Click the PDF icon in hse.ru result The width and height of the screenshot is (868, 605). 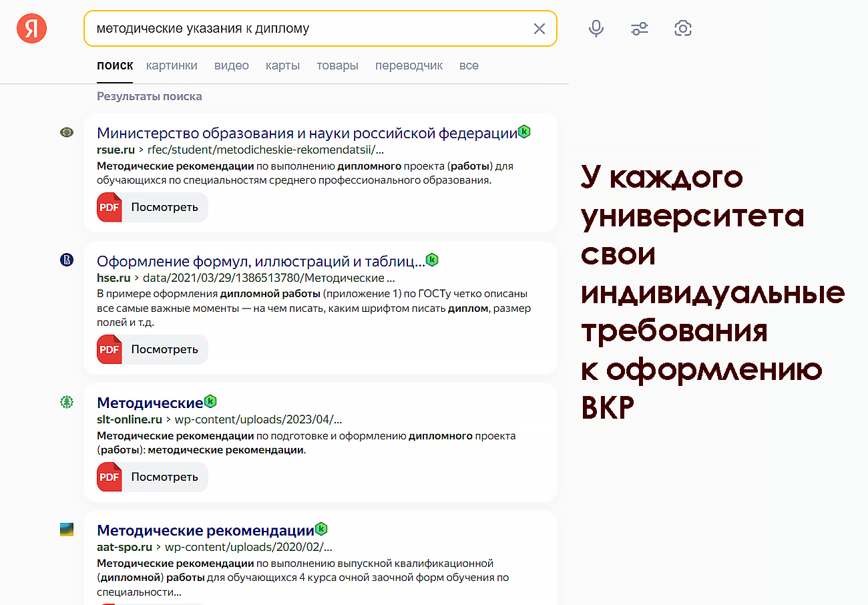tap(110, 349)
